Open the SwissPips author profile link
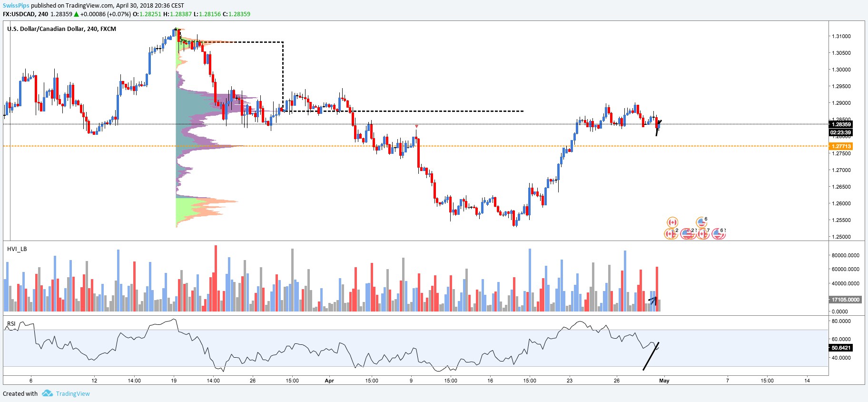 [x=16, y=6]
